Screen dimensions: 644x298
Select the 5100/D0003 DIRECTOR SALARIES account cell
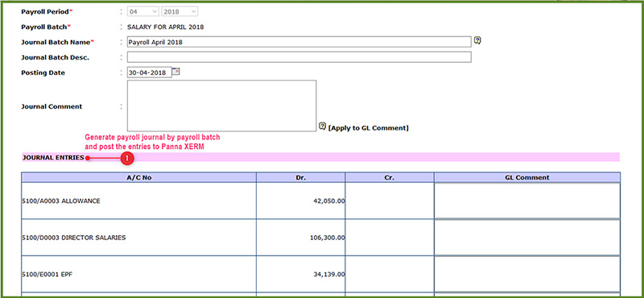click(138, 238)
